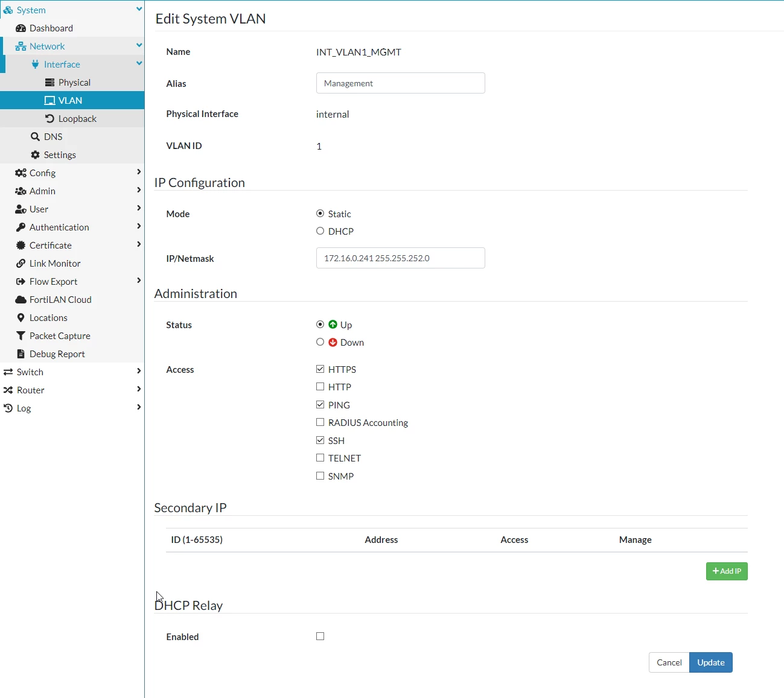Click the Loopback arrow icon
Image resolution: width=784 pixels, height=698 pixels.
pyautogui.click(x=49, y=119)
